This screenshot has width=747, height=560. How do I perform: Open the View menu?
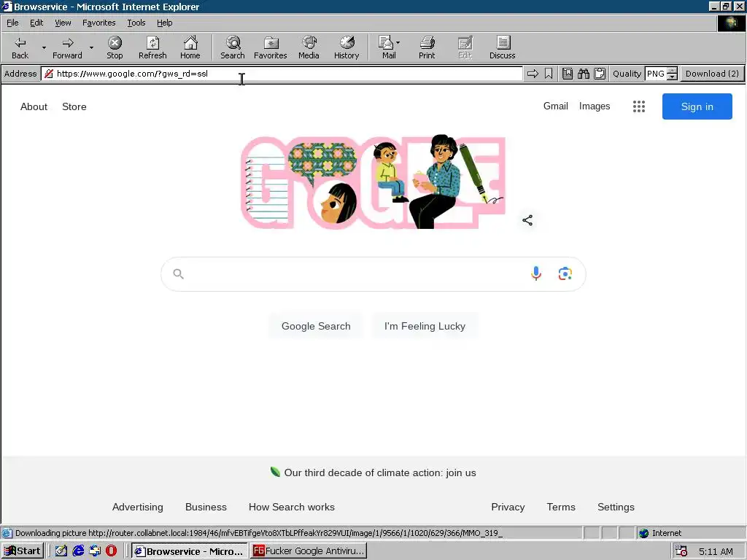[63, 23]
